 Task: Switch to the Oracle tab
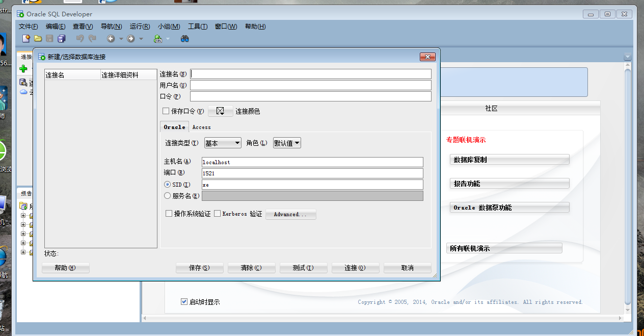(x=174, y=127)
